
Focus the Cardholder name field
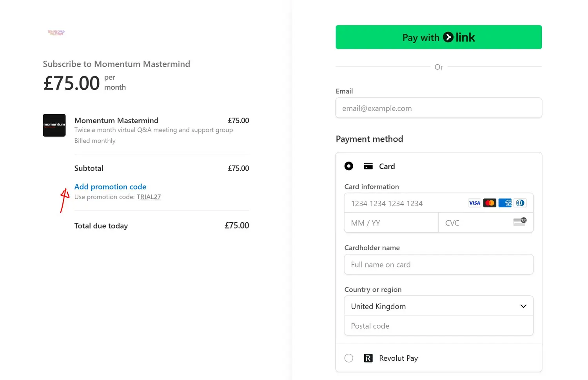click(439, 265)
